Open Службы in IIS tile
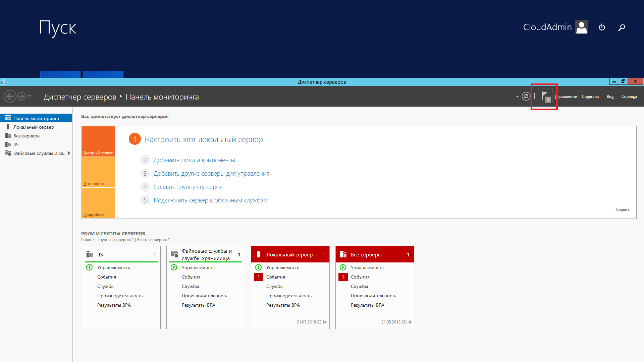Image resolution: width=644 pixels, height=362 pixels. (x=106, y=286)
